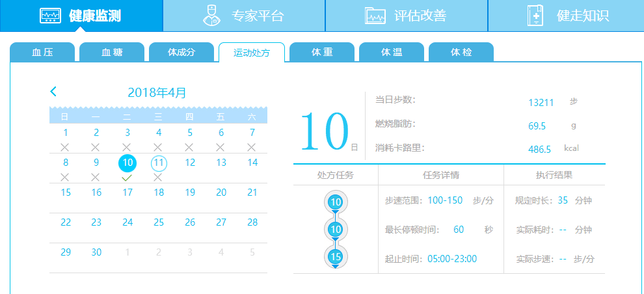Click the 执行结果 column header

tap(554, 175)
